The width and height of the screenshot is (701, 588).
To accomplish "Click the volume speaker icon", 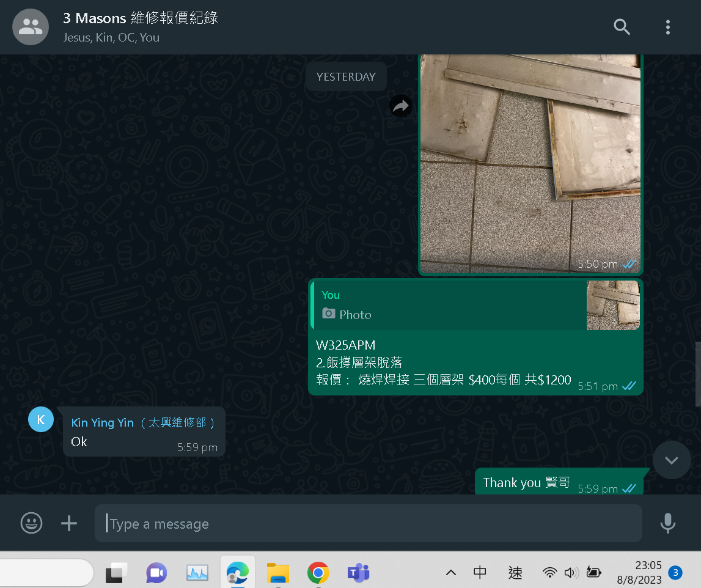I will (571, 572).
